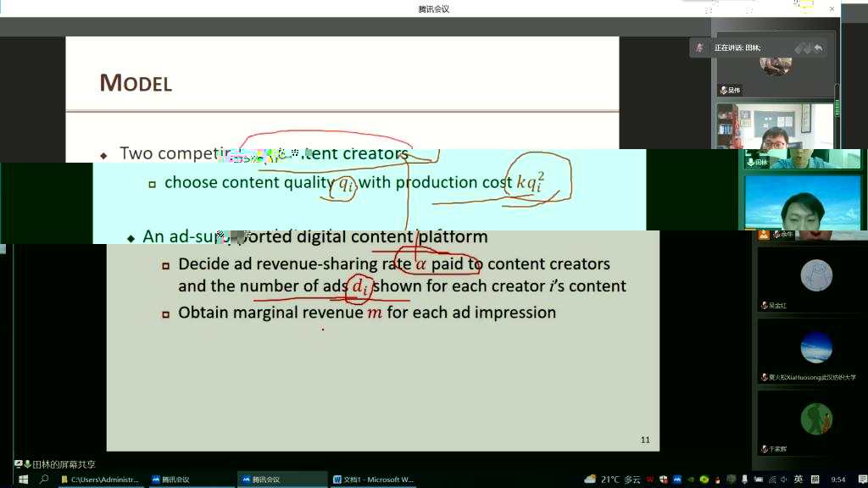Click the green-yellow round tray icon
The width and height of the screenshot is (868, 488).
click(x=704, y=480)
